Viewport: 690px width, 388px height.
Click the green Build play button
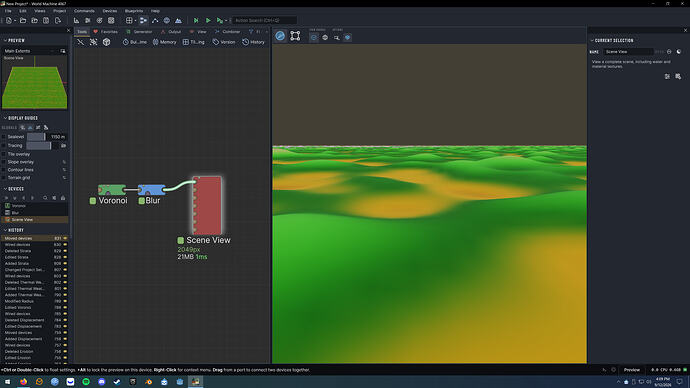point(208,20)
